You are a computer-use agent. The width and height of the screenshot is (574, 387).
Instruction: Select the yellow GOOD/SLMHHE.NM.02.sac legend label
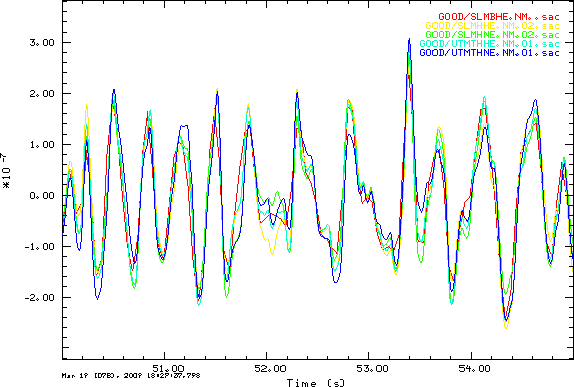[492, 26]
